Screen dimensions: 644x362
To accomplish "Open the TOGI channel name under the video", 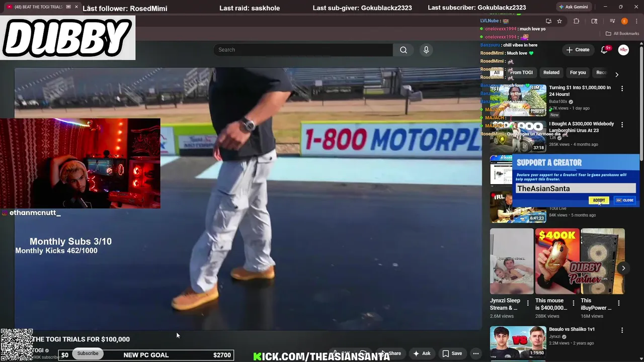I will [38, 350].
